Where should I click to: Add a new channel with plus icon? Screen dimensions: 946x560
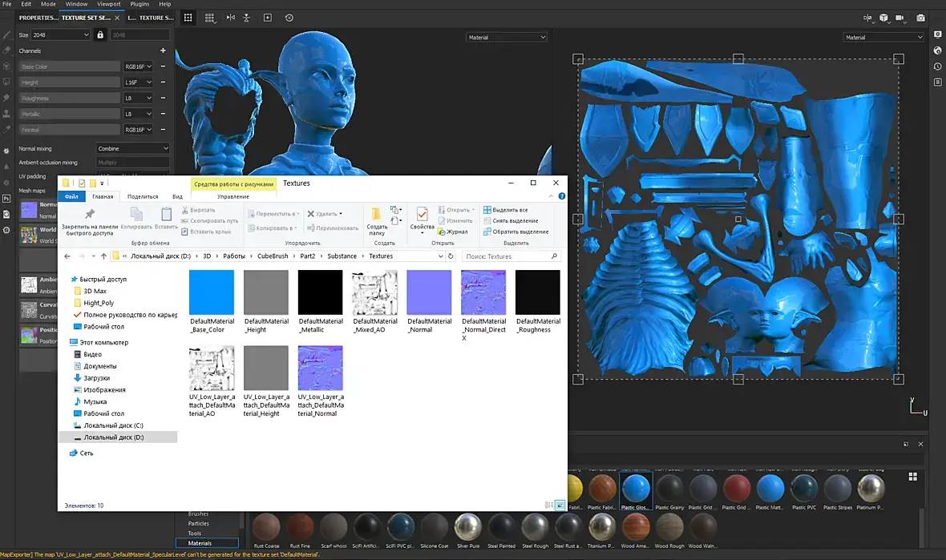163,50
